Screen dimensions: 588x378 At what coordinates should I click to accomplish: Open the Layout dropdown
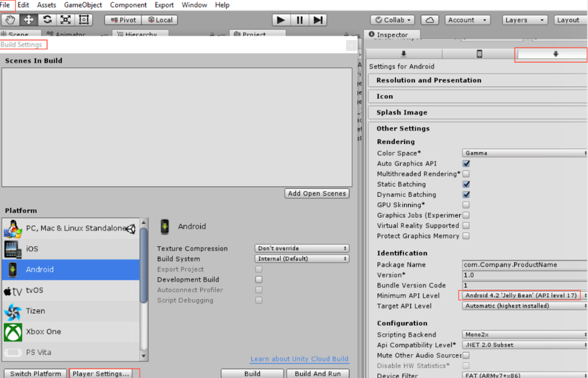click(571, 20)
